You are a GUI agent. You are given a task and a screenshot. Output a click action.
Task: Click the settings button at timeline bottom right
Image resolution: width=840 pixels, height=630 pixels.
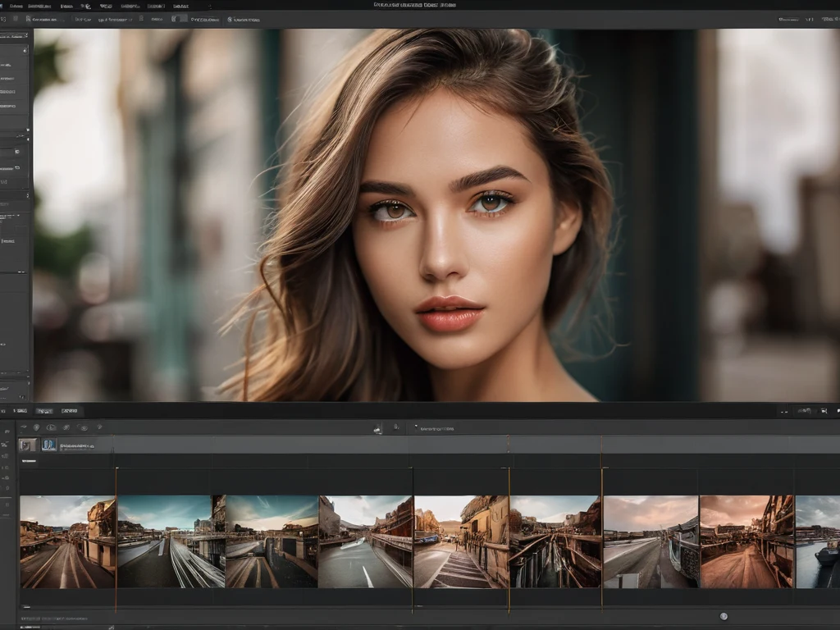click(724, 617)
